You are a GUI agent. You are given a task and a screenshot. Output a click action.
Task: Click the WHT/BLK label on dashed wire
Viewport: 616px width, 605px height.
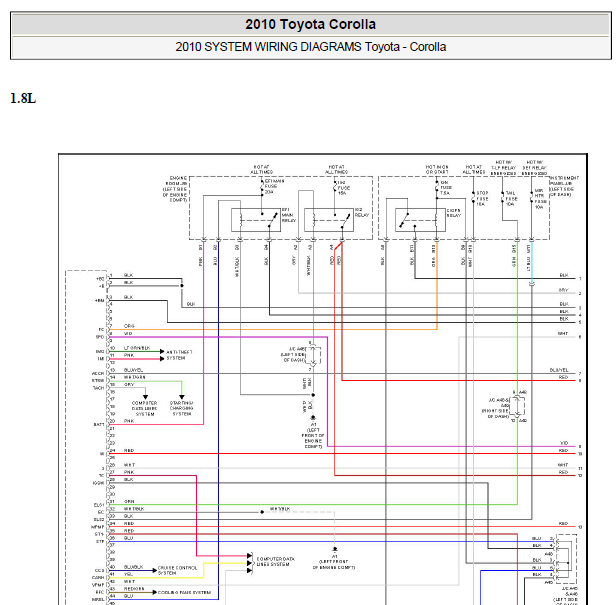[280, 509]
